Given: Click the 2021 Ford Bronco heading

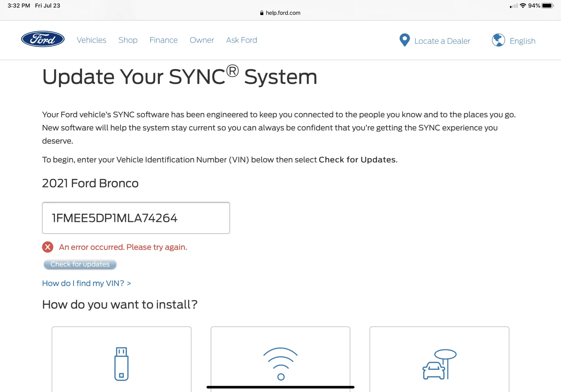Looking at the screenshot, I should [x=90, y=183].
